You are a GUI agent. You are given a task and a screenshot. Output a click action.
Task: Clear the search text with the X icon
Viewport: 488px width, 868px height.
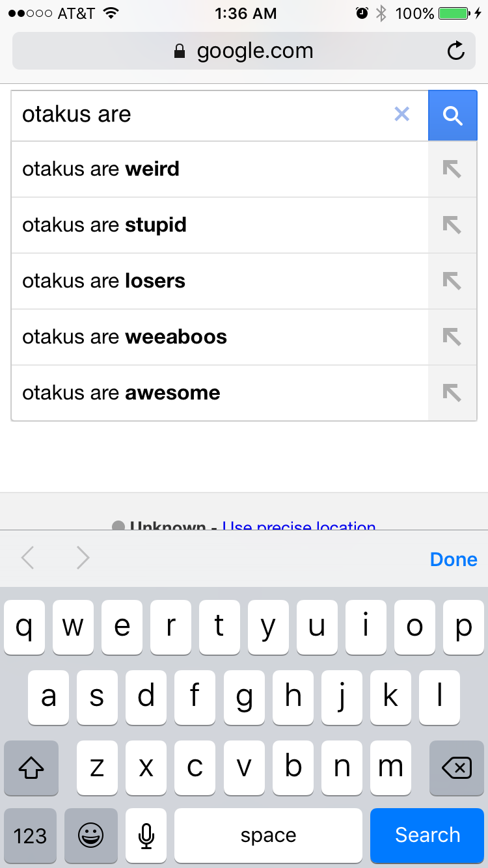coord(402,115)
